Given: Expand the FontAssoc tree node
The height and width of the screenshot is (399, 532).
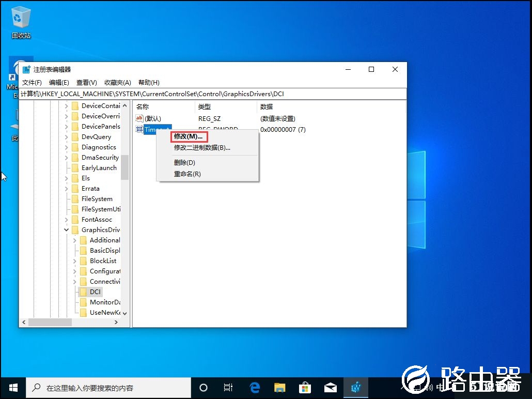Looking at the screenshot, I should click(x=67, y=220).
